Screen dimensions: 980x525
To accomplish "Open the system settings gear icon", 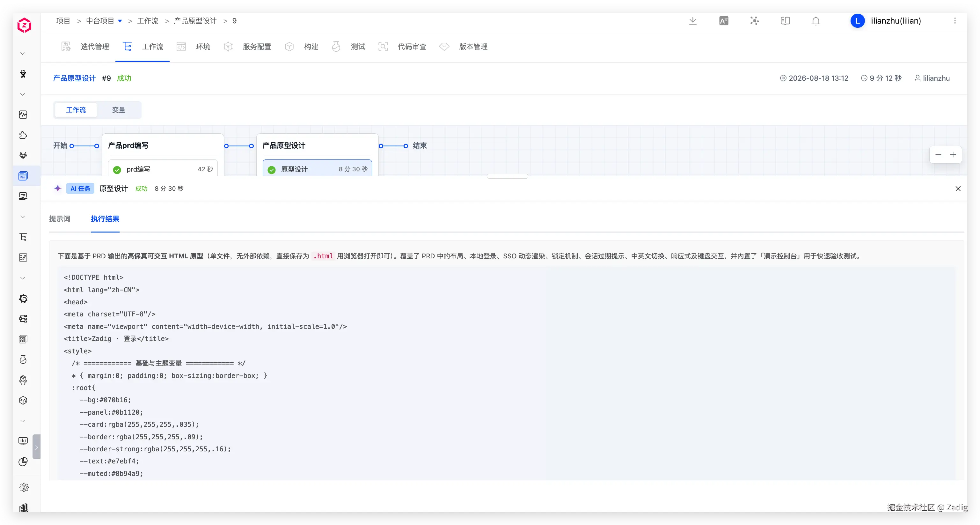I will point(24,487).
